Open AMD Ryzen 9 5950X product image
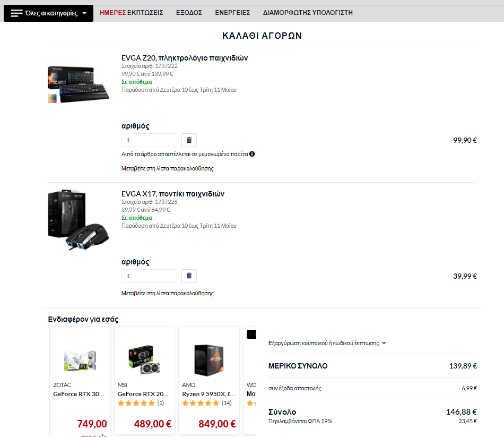 209,361
